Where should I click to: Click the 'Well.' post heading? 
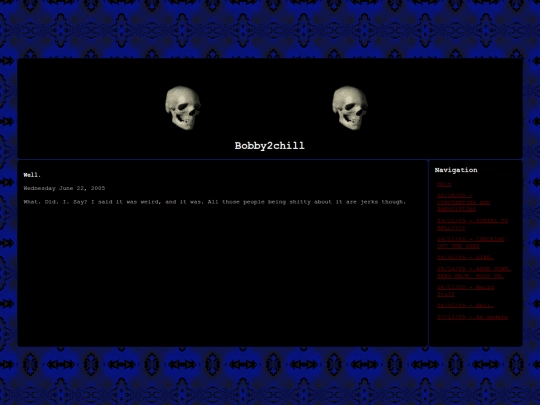pyautogui.click(x=32, y=175)
